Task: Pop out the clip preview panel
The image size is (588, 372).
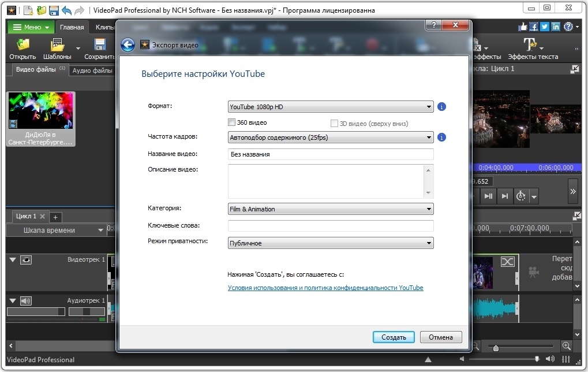Action: tap(575, 69)
